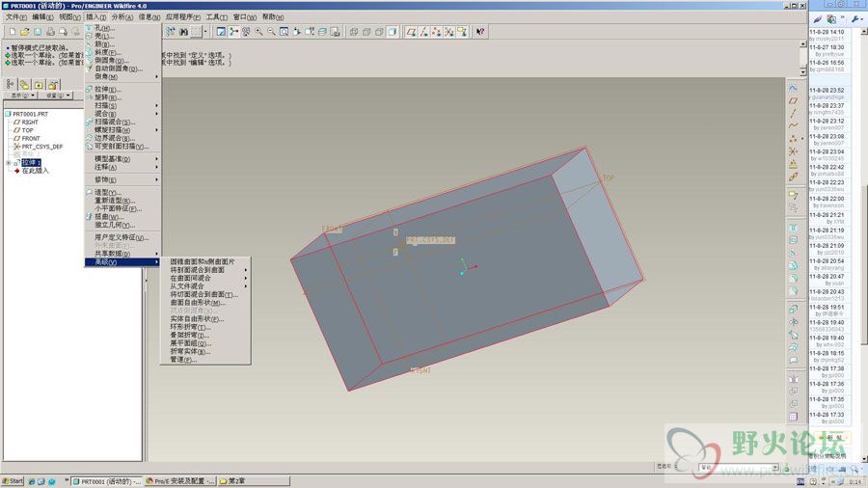This screenshot has width=868, height=488.
Task: Click message area scroll up arrow
Action: [x=802, y=44]
